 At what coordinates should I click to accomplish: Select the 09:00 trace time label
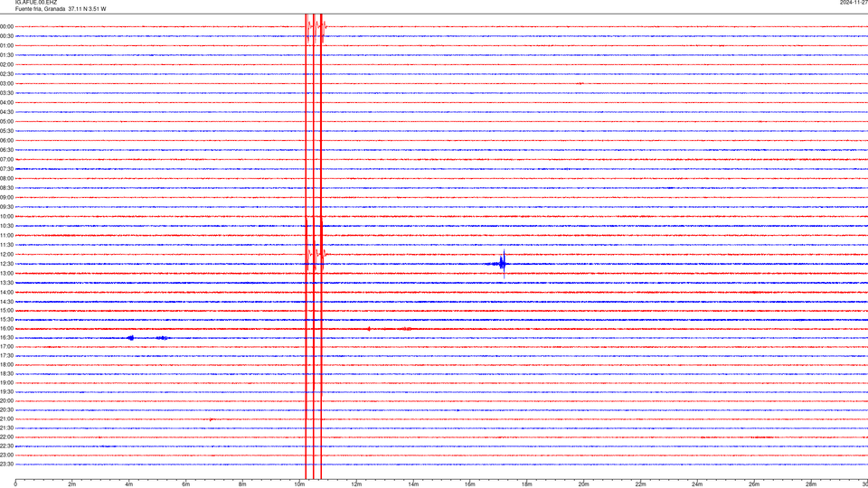(x=6, y=198)
